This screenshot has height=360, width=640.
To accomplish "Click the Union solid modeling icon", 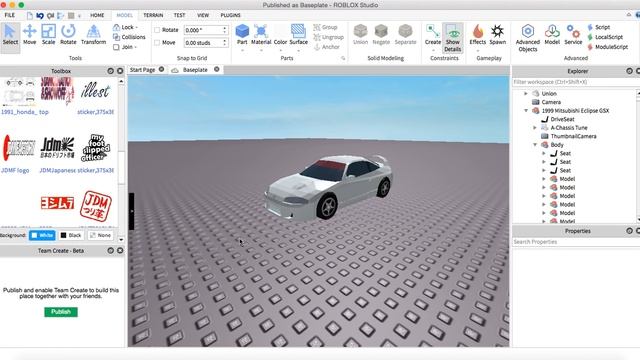I will (x=360, y=35).
